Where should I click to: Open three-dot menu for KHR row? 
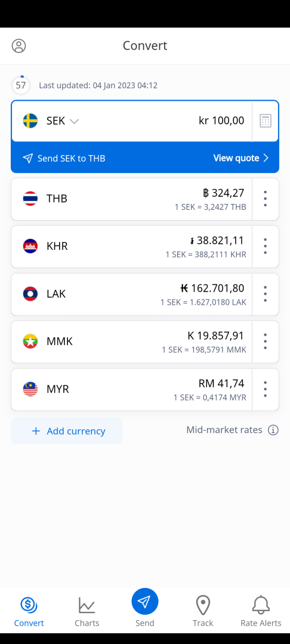tap(266, 246)
